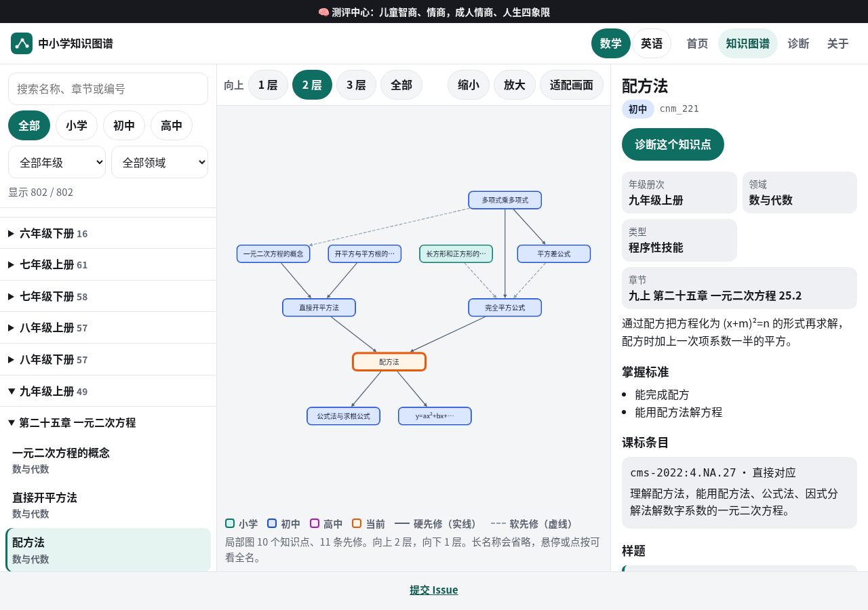The width and height of the screenshot is (868, 610).
Task: Go to the 诊断 page
Action: coord(798,43)
